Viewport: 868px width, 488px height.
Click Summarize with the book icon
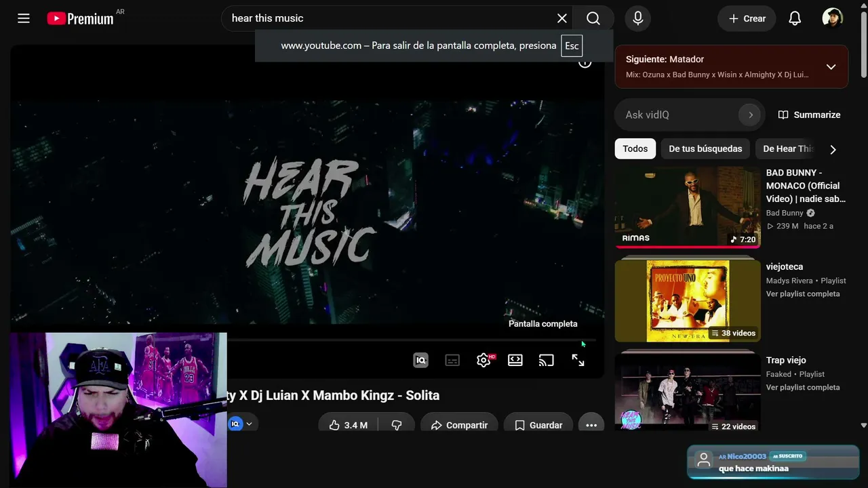tap(810, 115)
